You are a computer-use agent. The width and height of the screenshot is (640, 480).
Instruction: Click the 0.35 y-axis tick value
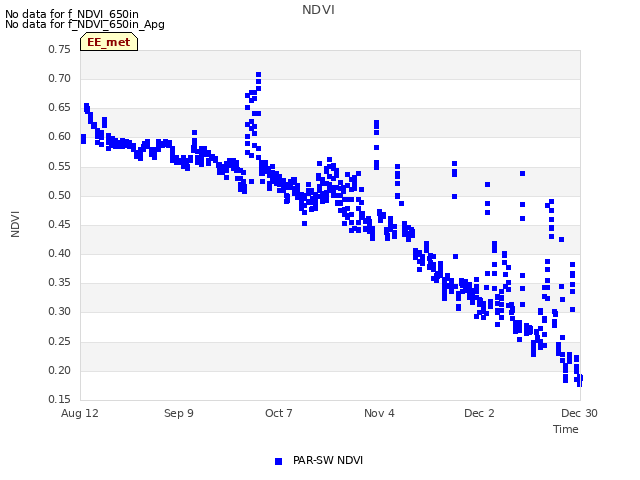(60, 282)
